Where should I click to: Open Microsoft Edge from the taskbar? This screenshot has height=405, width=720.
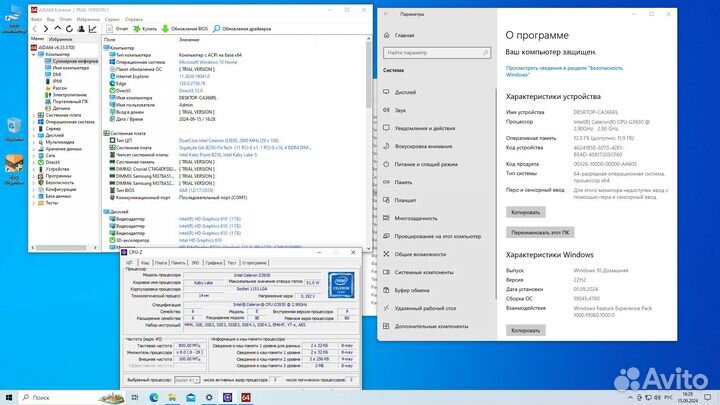[153, 397]
